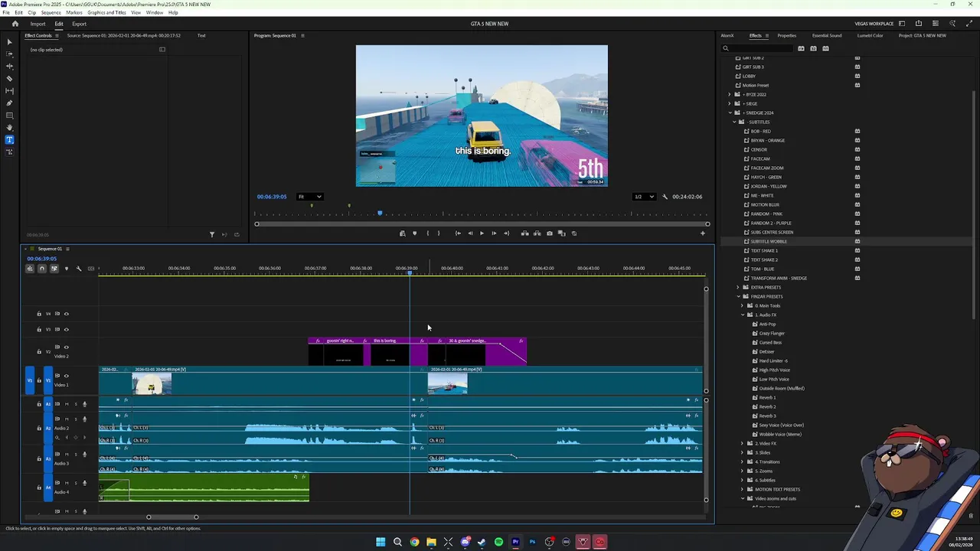Click the Export Frame camera icon
The width and height of the screenshot is (980, 551).
point(549,233)
